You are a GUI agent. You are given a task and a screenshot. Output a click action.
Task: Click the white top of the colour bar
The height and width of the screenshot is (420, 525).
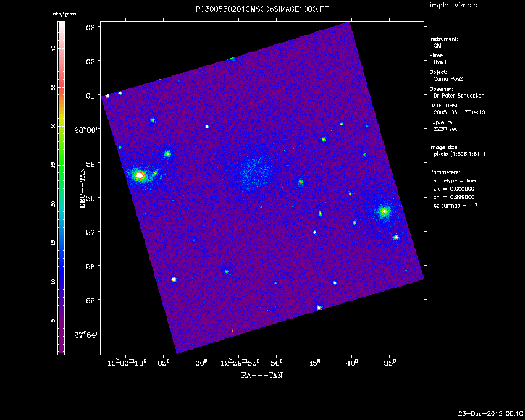61,25
